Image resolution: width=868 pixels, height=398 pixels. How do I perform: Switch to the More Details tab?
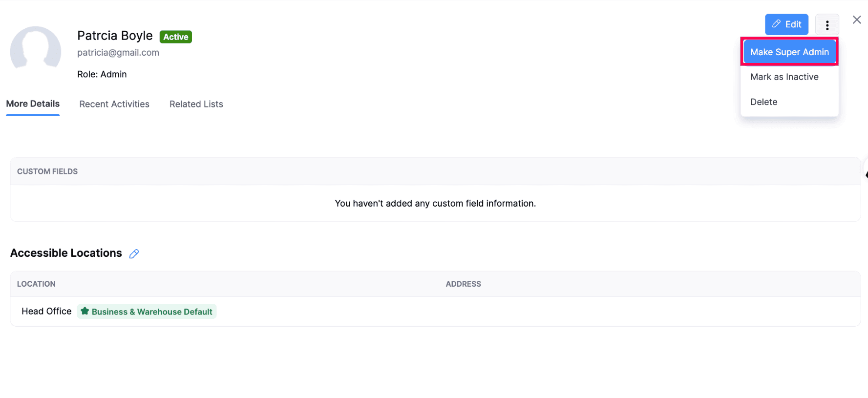[33, 104]
